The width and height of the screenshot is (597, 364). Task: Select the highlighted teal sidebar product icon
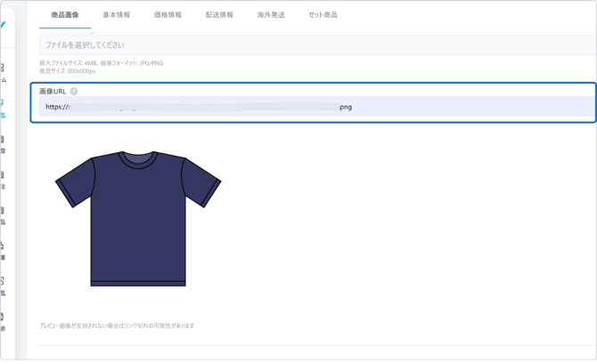3,108
